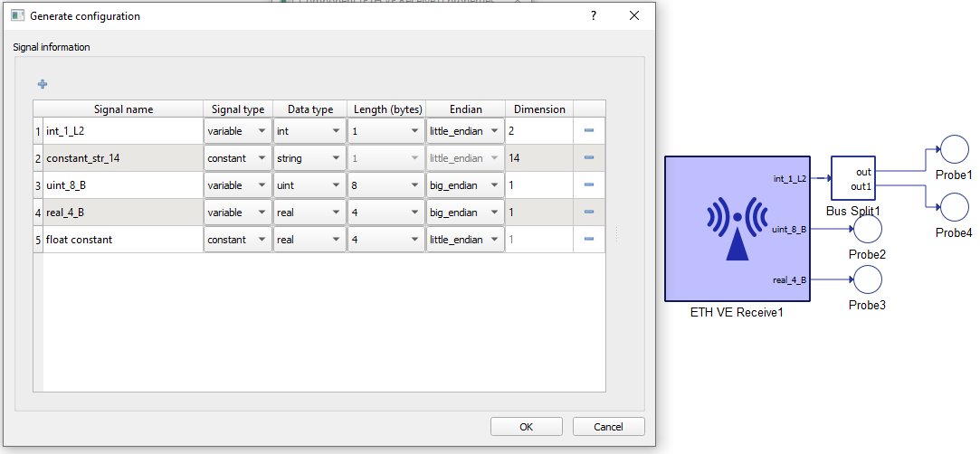Open Endian dropdown for uint_8_B row

465,185
